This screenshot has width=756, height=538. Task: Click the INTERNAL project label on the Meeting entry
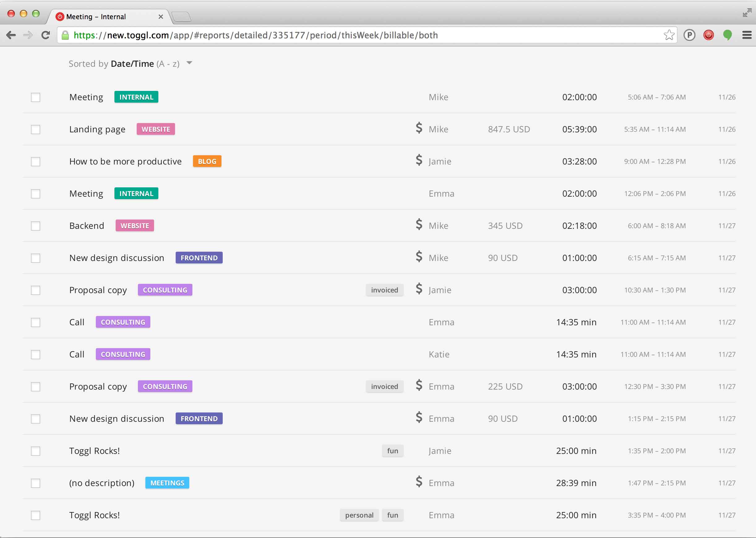pos(136,97)
